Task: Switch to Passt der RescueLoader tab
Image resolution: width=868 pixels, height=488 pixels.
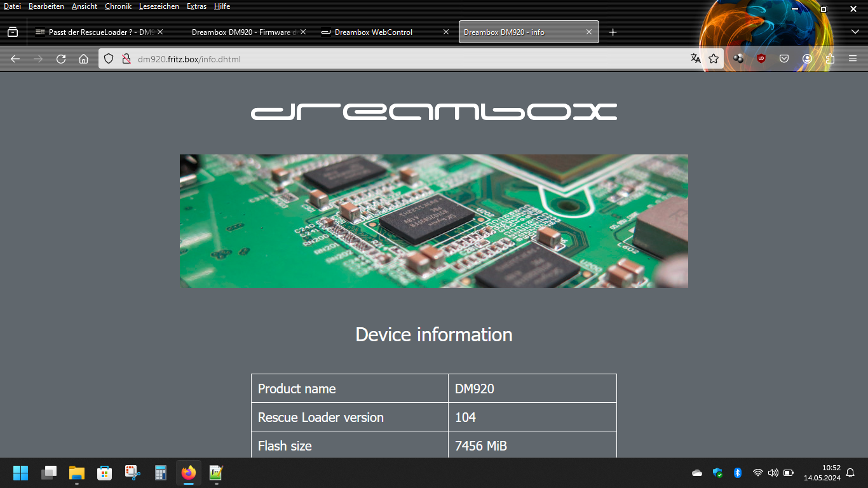Action: [x=95, y=32]
